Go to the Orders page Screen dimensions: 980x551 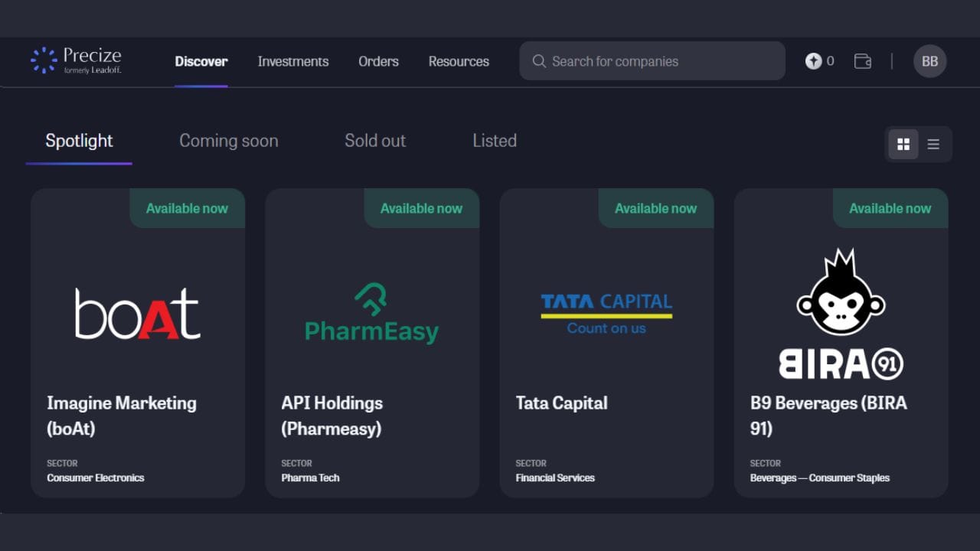[378, 61]
